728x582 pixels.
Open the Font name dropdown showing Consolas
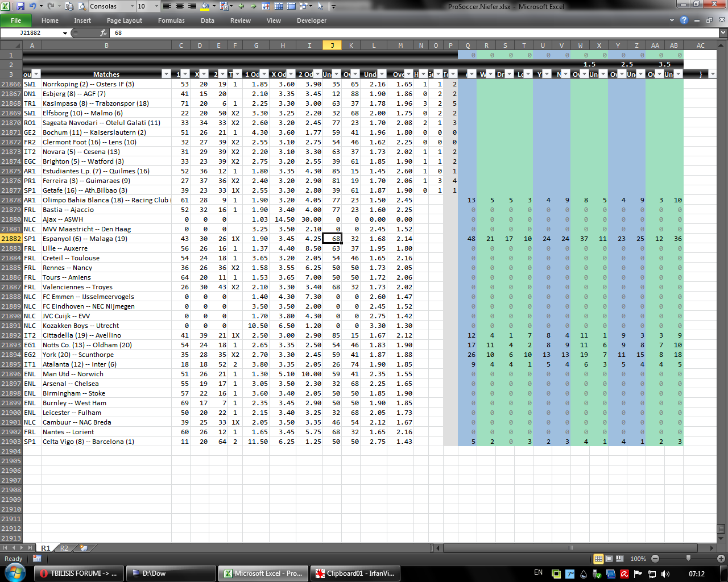point(132,6)
